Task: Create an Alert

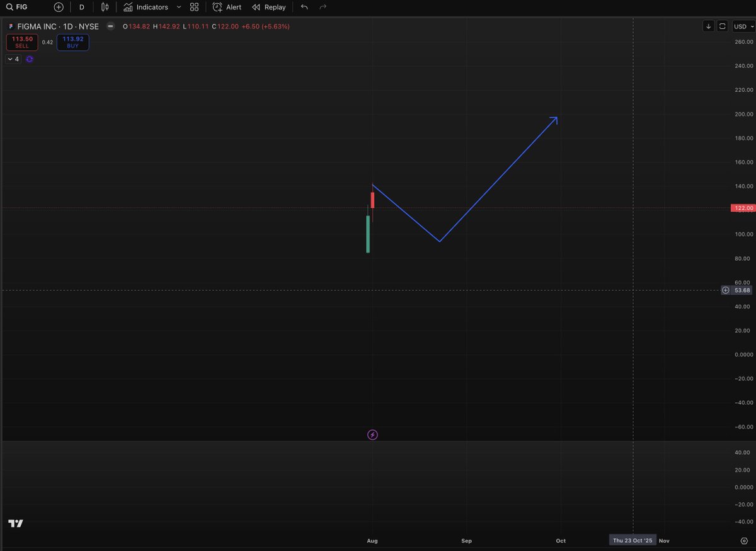Action: tap(227, 7)
